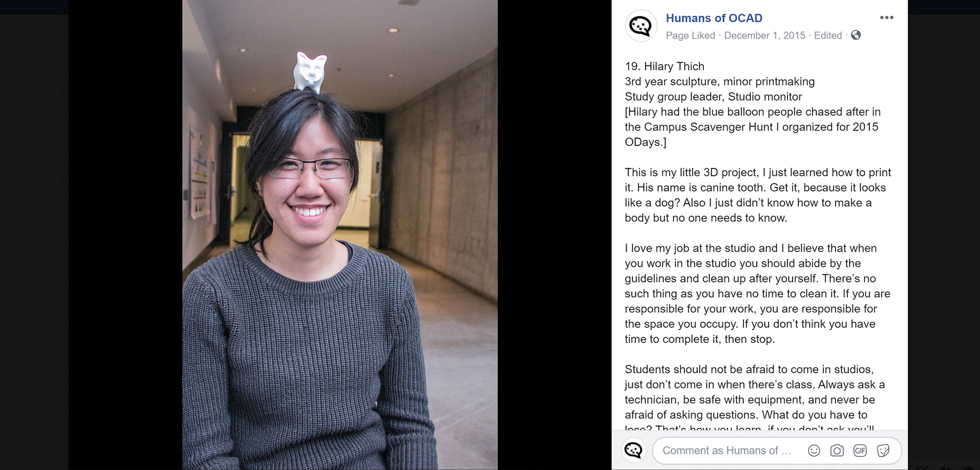Click the commenter avatar beside comment box
Image resolution: width=980 pixels, height=470 pixels.
click(x=634, y=451)
